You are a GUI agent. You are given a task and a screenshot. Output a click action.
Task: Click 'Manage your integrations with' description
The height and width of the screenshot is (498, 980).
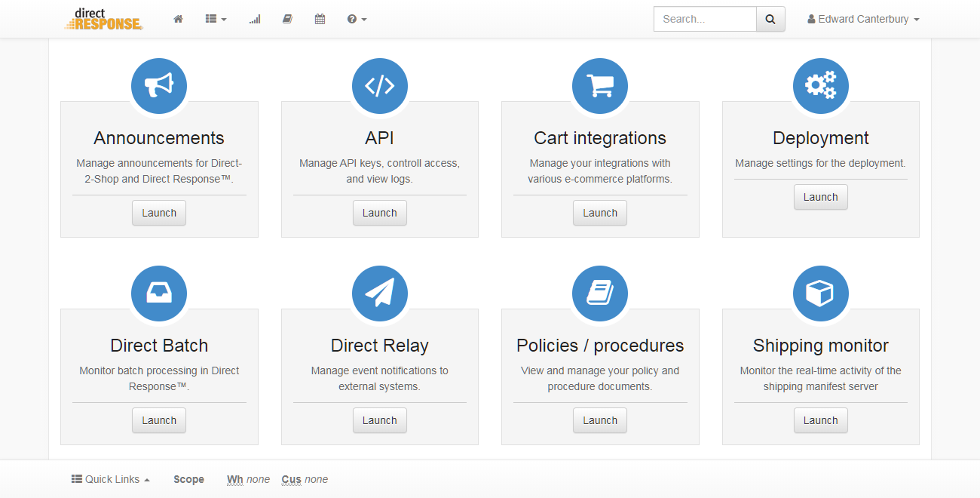[600, 171]
